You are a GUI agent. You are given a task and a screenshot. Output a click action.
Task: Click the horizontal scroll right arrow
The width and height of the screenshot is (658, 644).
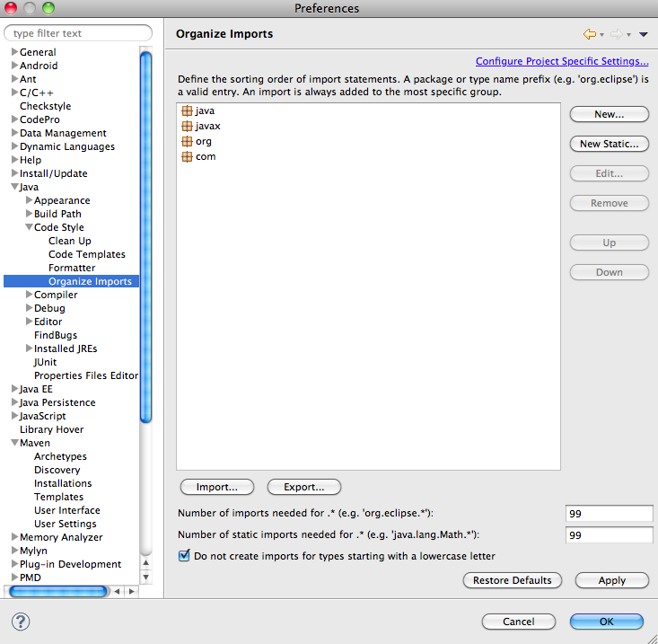(x=132, y=591)
